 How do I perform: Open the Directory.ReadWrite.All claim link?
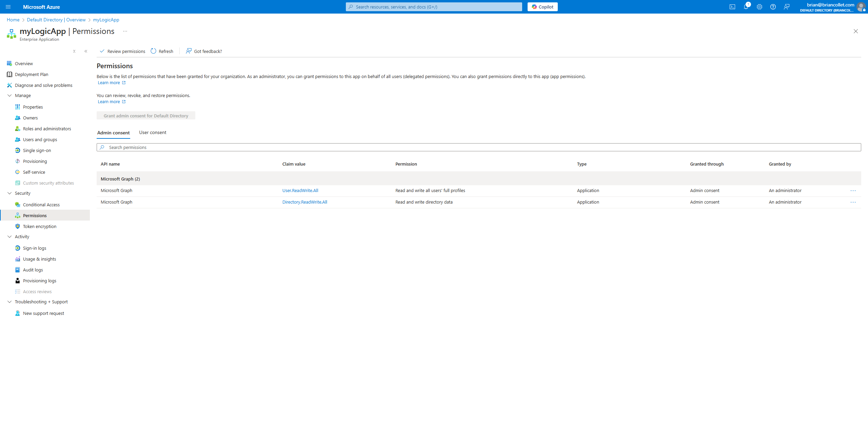tap(304, 202)
